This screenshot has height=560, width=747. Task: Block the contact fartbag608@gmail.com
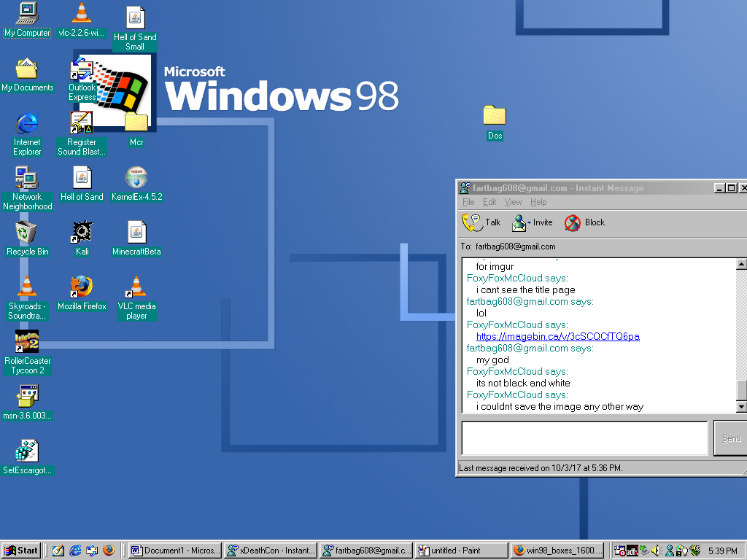pyautogui.click(x=584, y=222)
